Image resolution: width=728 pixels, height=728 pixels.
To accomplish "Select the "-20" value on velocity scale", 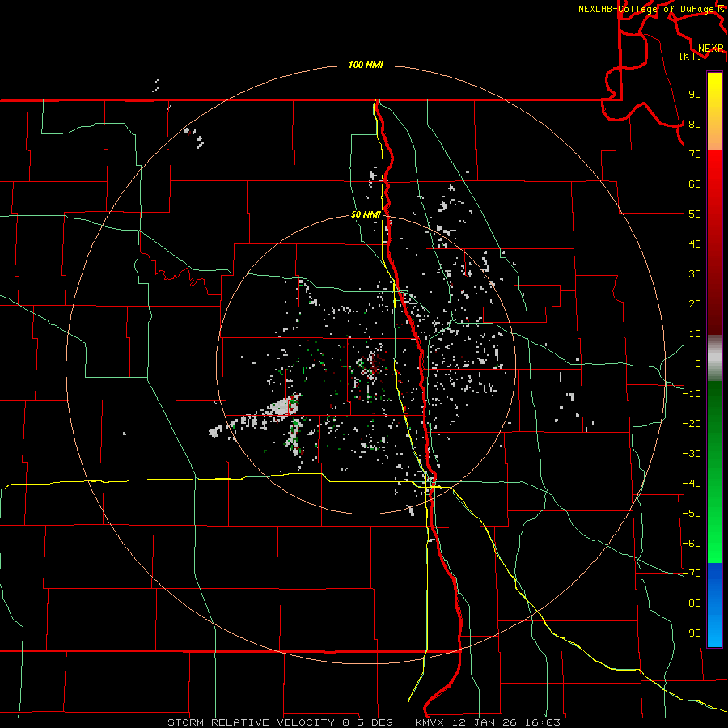I will tap(692, 424).
